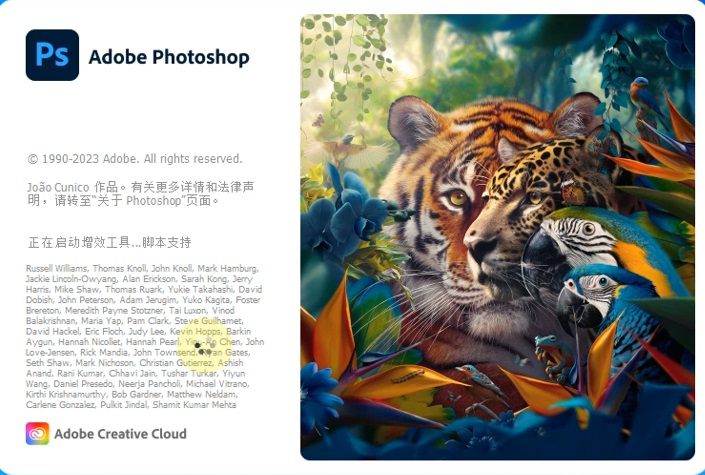This screenshot has height=475, width=705.
Task: Click the Adobe Photoshop title text
Action: pos(169,58)
